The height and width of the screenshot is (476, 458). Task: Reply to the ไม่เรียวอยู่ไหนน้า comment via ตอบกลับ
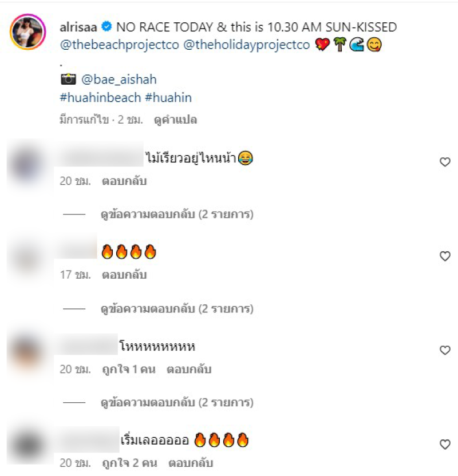124,181
